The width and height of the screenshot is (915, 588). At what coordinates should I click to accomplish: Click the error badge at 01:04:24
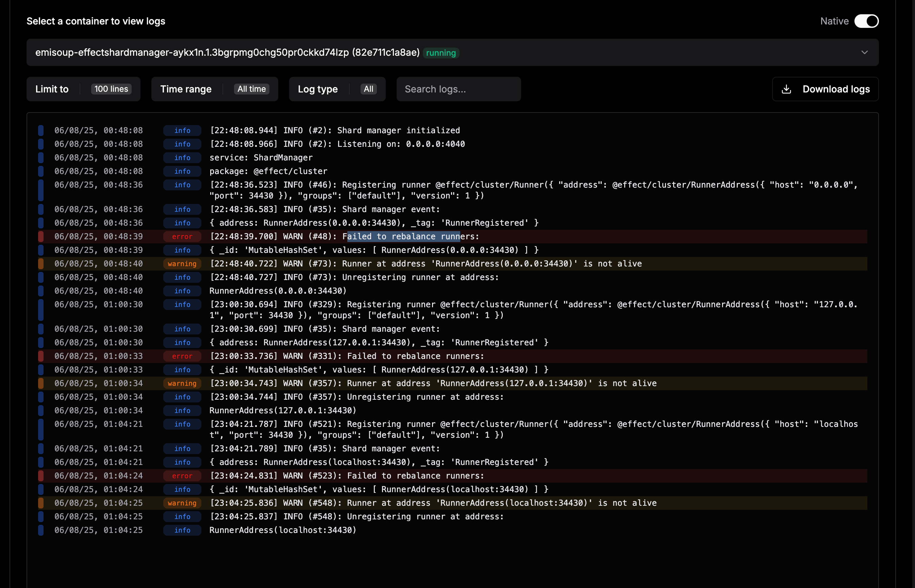point(182,476)
